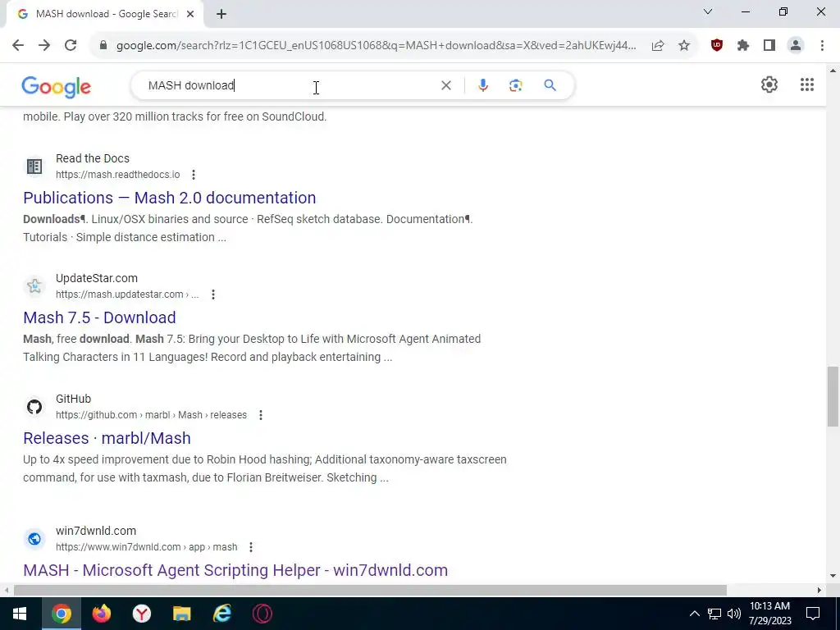Open the Chrome three-dot menu
Screen dimensions: 840x630
point(822,46)
